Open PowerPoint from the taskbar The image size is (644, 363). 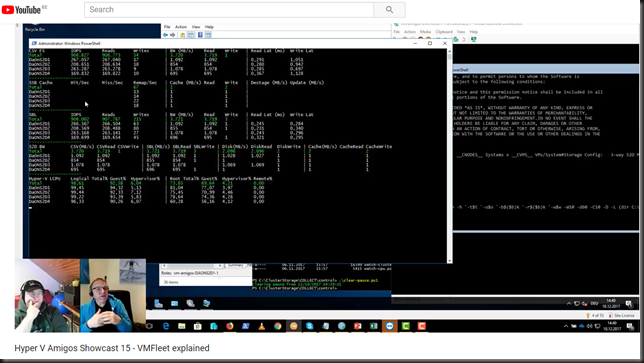(358, 326)
